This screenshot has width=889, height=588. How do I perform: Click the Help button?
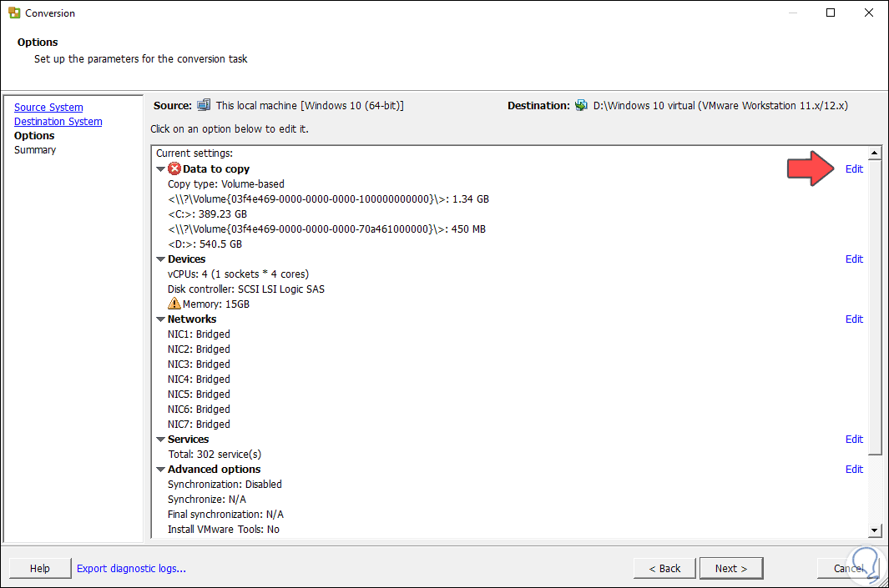click(40, 569)
